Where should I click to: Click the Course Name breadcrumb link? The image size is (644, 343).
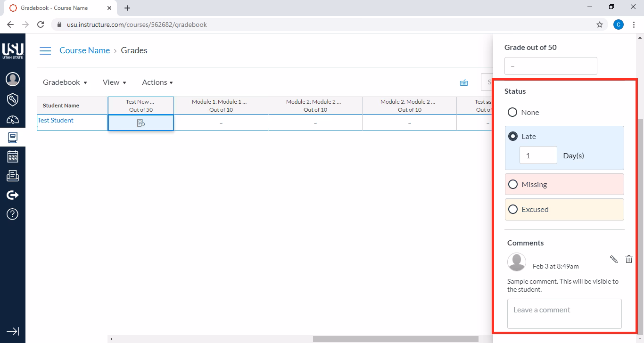click(x=84, y=50)
